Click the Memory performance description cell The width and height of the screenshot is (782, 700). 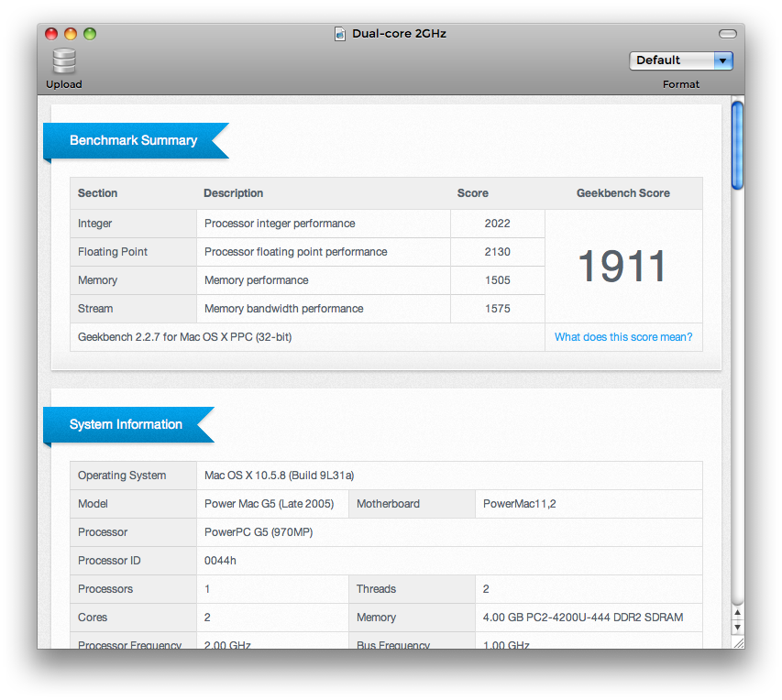(257, 279)
